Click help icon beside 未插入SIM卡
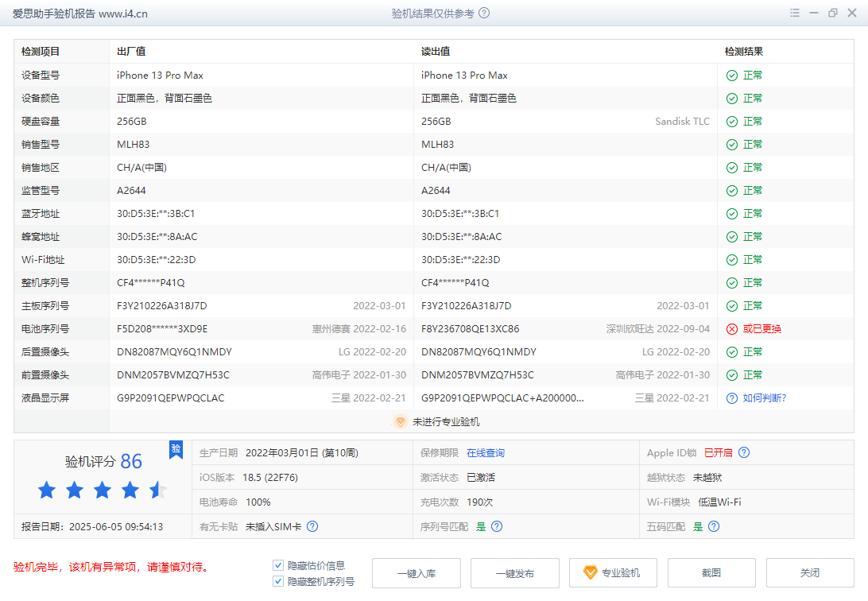This screenshot has height=601, width=868. point(312,526)
